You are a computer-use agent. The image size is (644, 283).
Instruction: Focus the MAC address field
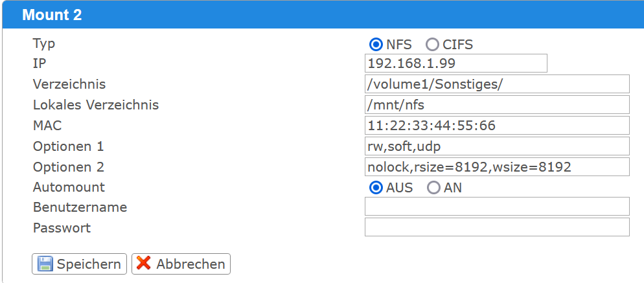point(497,126)
